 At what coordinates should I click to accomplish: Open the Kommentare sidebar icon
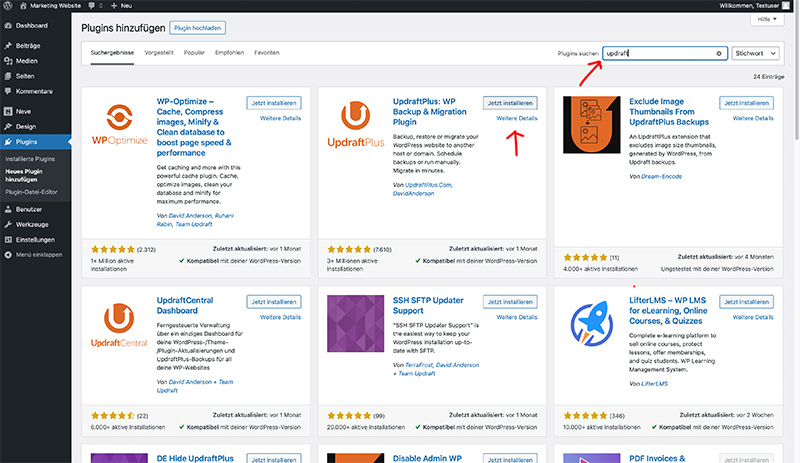[8, 91]
